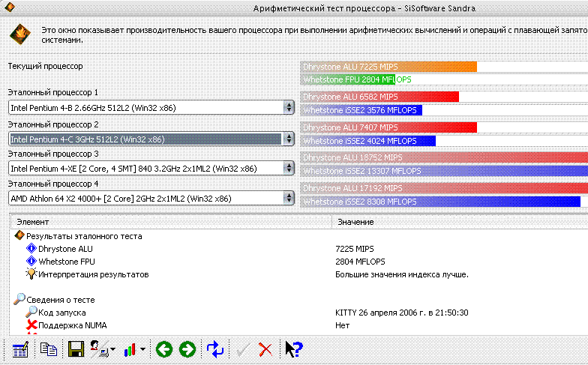Click the Sandra flame icon in title bar
The height and width of the screenshot is (365, 588).
[10, 7]
